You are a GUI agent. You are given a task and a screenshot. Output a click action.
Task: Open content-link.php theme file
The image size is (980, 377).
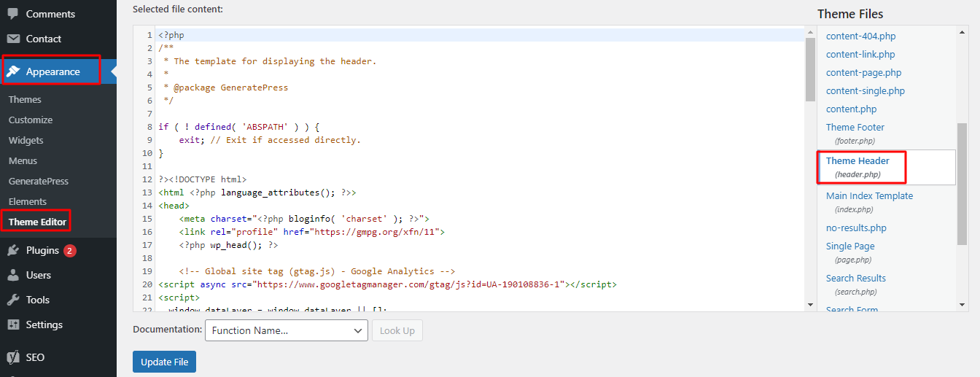click(860, 54)
